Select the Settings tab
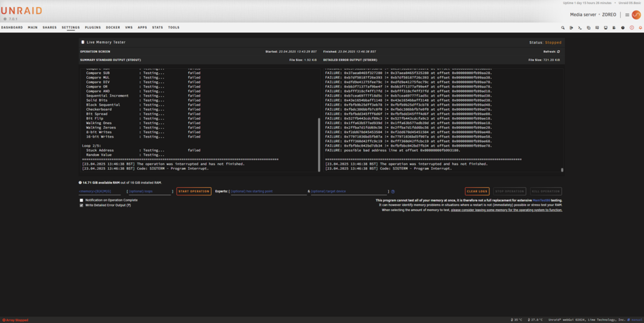The height and width of the screenshot is (323, 644). [x=71, y=28]
